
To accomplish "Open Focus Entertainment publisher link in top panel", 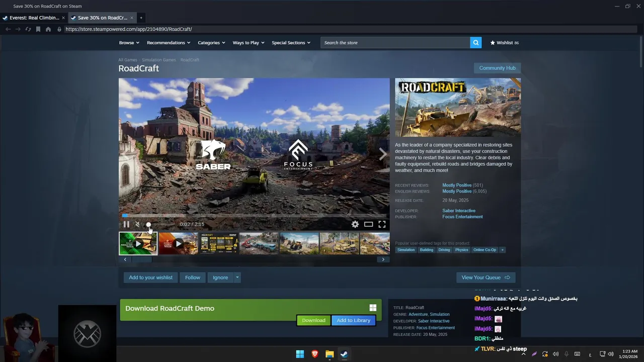I will [462, 217].
